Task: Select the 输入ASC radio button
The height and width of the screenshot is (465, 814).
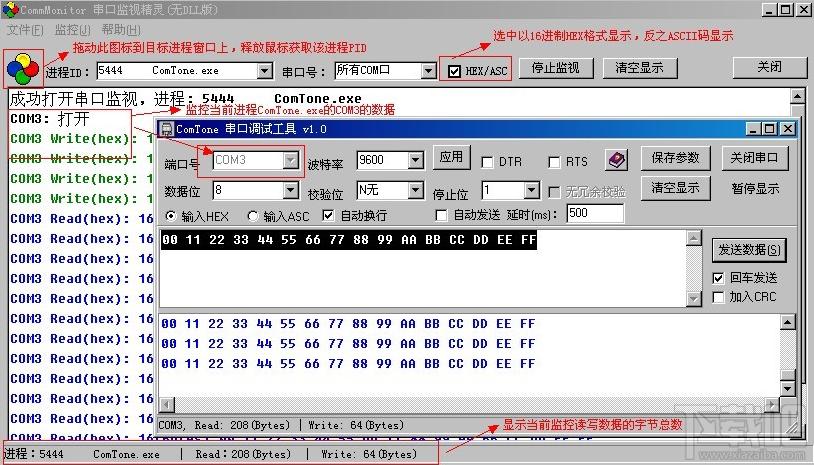Action: 253,216
